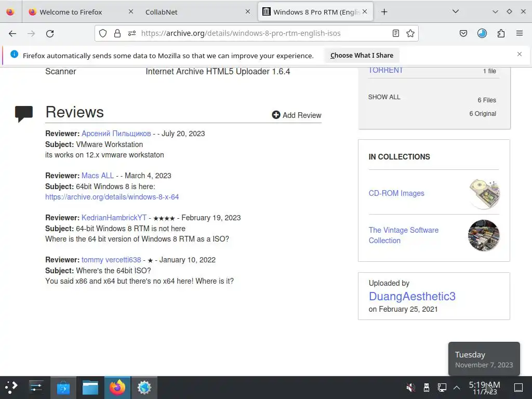Viewport: 532px width, 399px height.
Task: Open the TORRENT download option
Action: [x=385, y=70]
